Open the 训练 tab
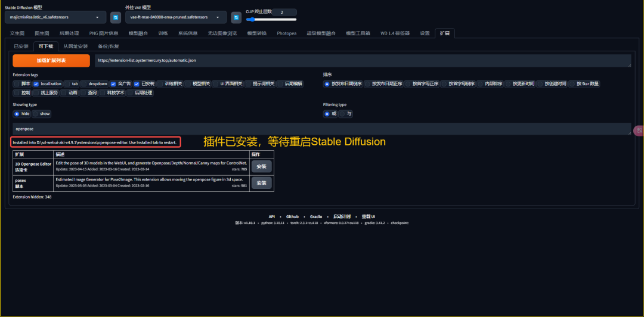This screenshot has width=644, height=317. [x=163, y=33]
